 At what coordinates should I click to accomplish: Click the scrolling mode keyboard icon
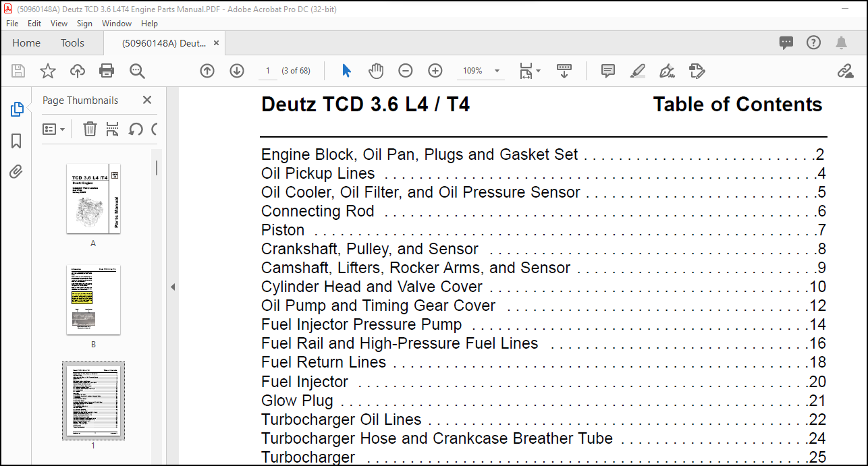point(564,71)
